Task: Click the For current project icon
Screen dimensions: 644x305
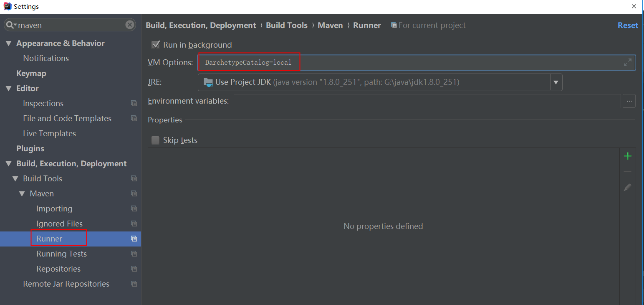Action: click(x=394, y=25)
